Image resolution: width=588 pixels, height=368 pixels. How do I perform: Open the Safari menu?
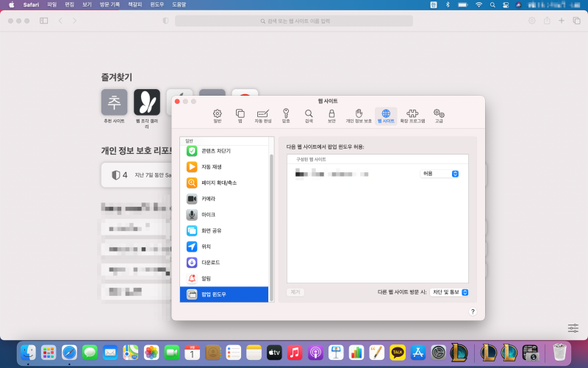tap(31, 5)
